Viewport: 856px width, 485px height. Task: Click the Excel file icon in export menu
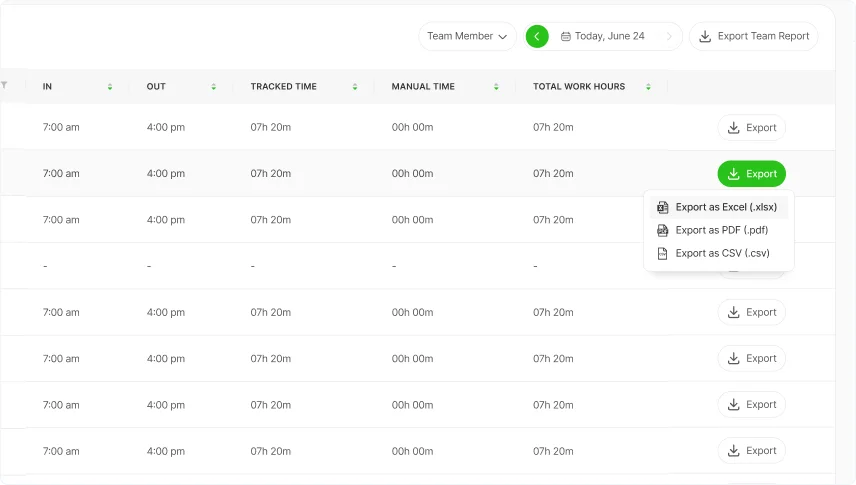[662, 207]
